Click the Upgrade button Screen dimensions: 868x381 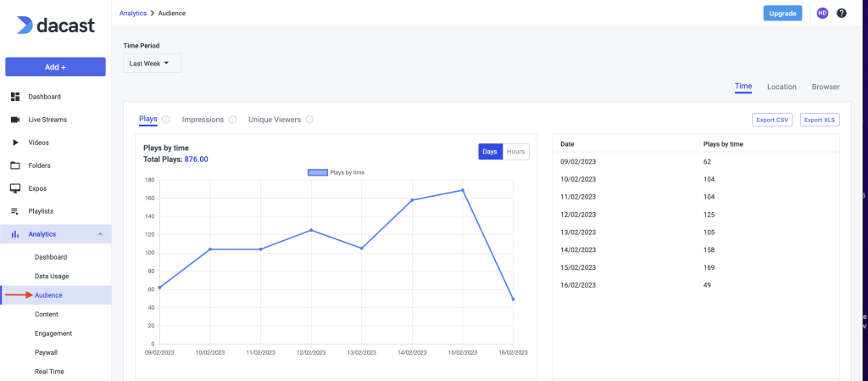tap(782, 14)
